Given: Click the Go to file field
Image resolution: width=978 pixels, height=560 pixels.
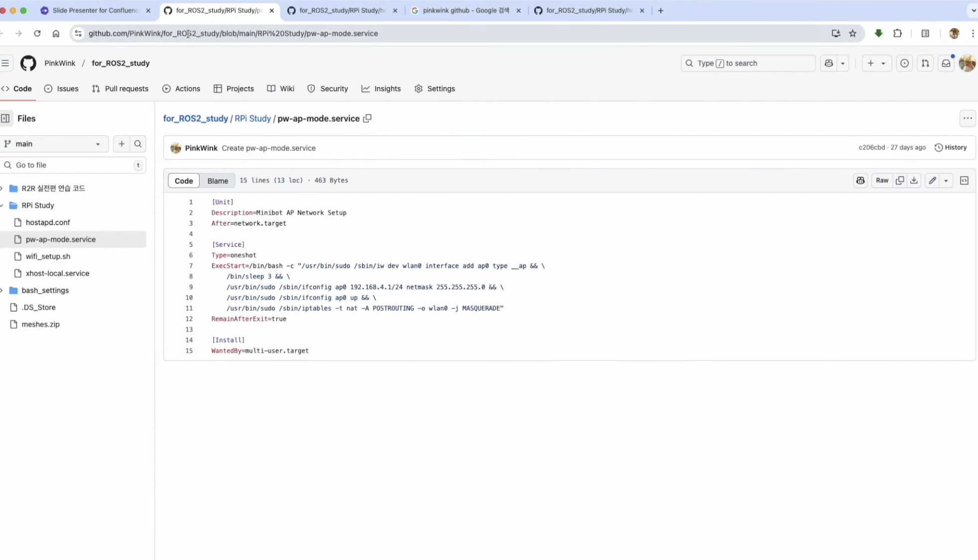Looking at the screenshot, I should pyautogui.click(x=70, y=165).
